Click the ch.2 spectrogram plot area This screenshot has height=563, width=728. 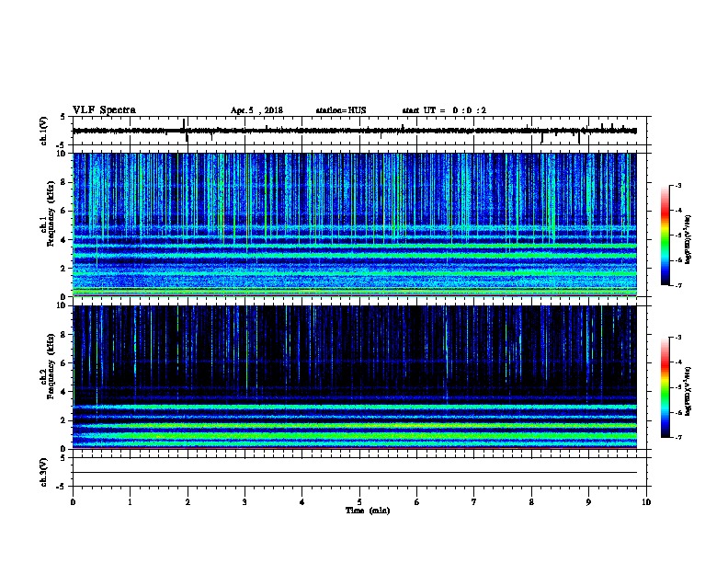tap(355, 377)
